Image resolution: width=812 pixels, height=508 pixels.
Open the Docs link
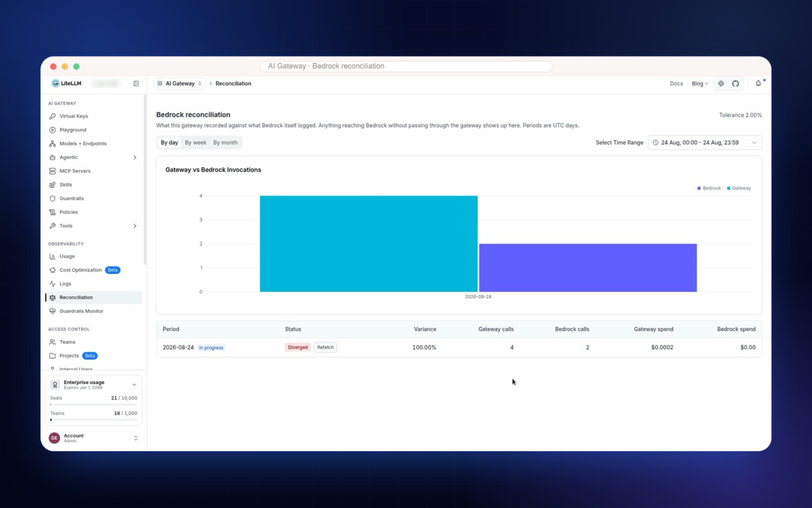click(676, 84)
